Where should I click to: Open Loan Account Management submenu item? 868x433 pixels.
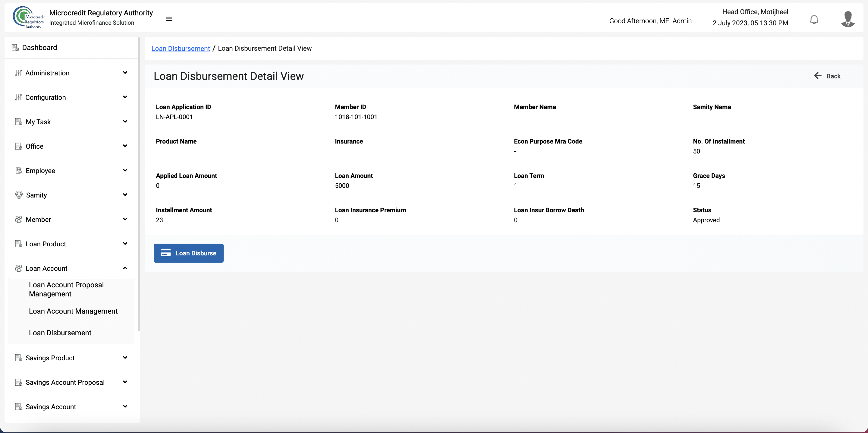coord(73,311)
